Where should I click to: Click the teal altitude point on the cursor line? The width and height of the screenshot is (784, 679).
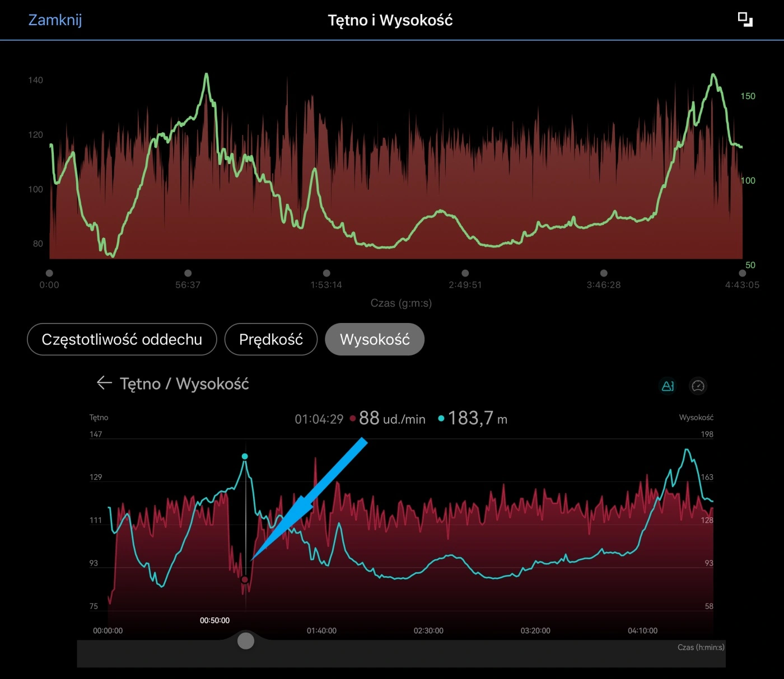245,457
